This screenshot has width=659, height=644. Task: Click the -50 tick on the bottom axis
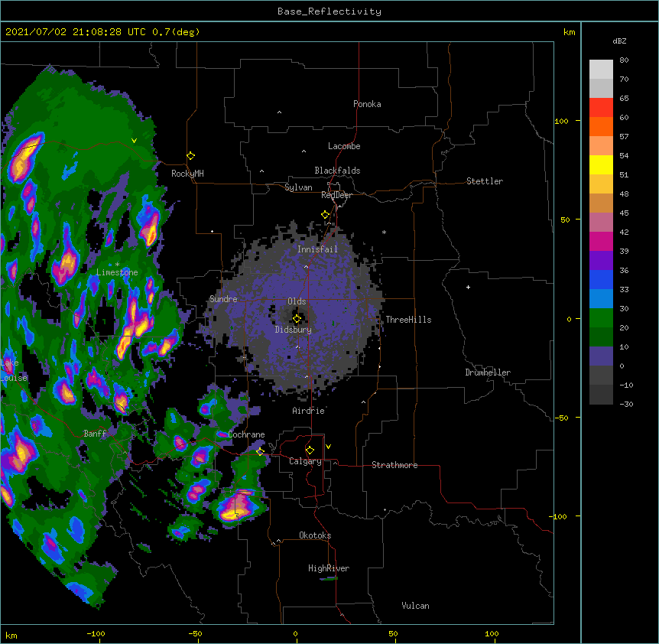195,633
